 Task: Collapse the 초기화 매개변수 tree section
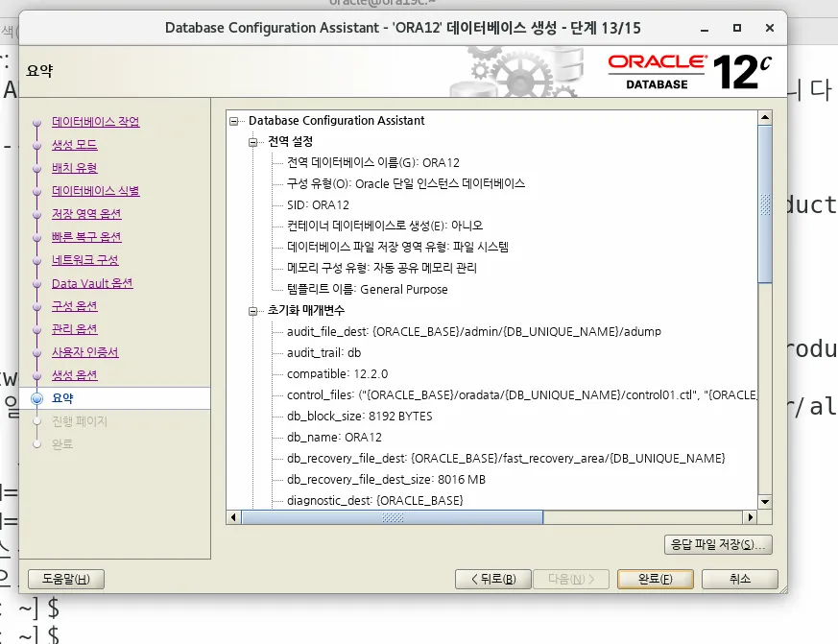(x=252, y=311)
